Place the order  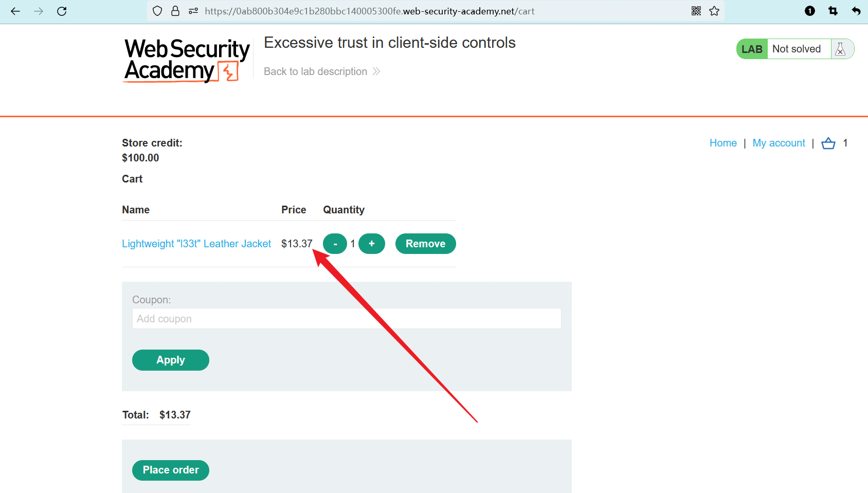click(171, 470)
